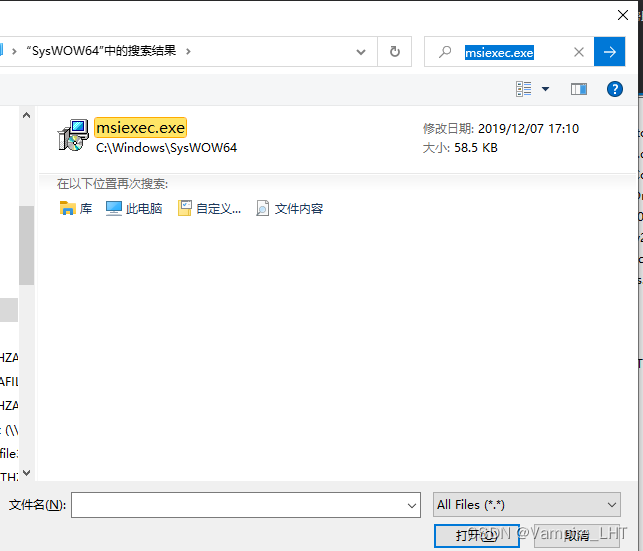Open the view options dropdown arrow
The height and width of the screenshot is (551, 643).
click(545, 89)
